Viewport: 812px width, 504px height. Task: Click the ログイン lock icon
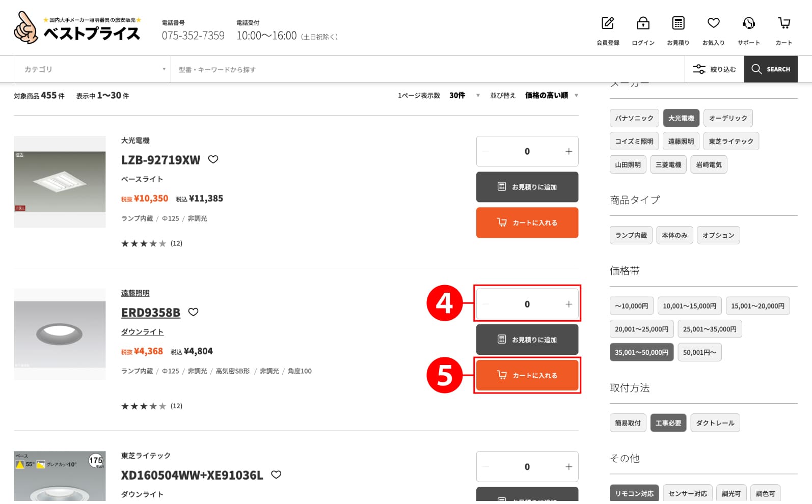pos(643,23)
